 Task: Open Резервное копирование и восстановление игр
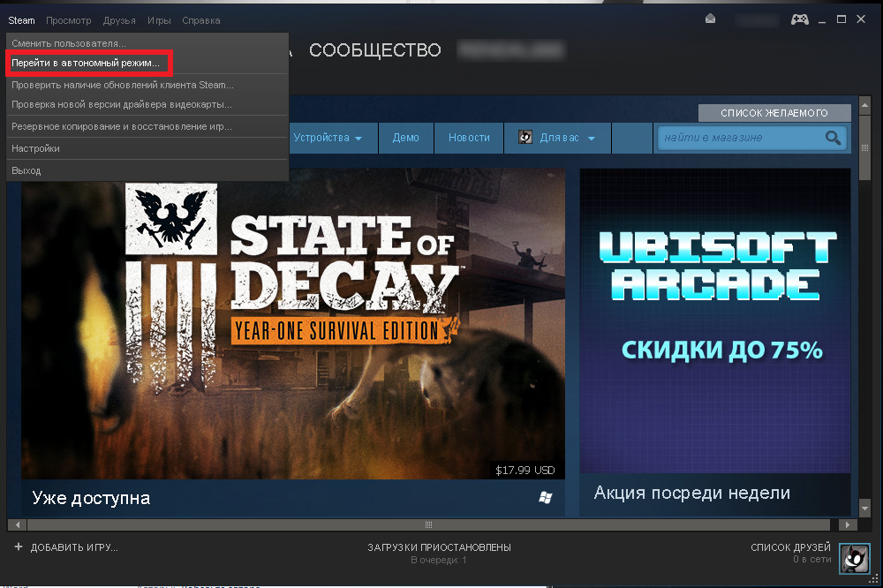point(147,126)
